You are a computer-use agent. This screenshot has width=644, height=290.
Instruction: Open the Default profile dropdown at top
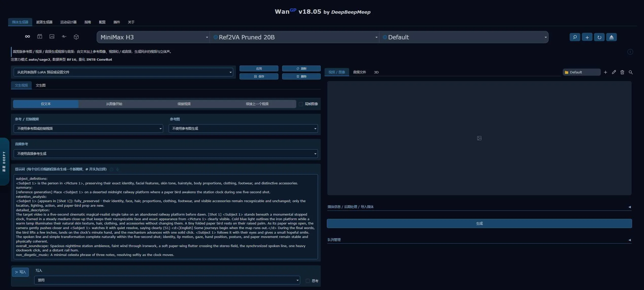coord(464,37)
